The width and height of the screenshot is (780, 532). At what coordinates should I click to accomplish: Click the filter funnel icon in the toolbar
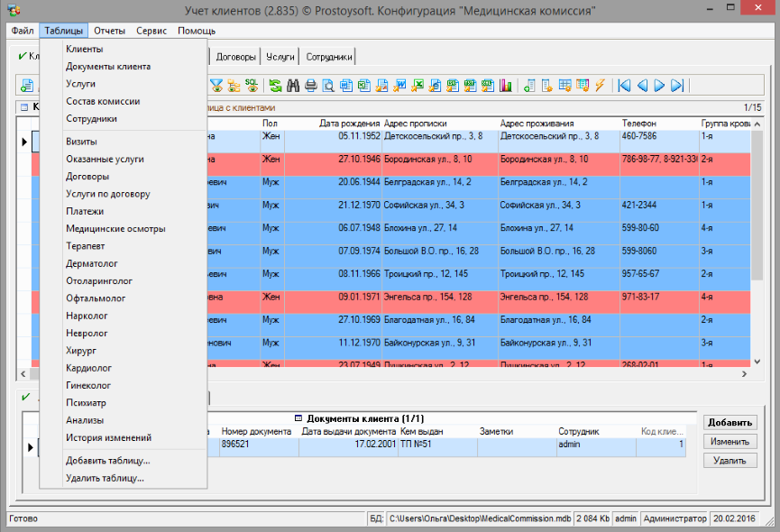tap(216, 86)
